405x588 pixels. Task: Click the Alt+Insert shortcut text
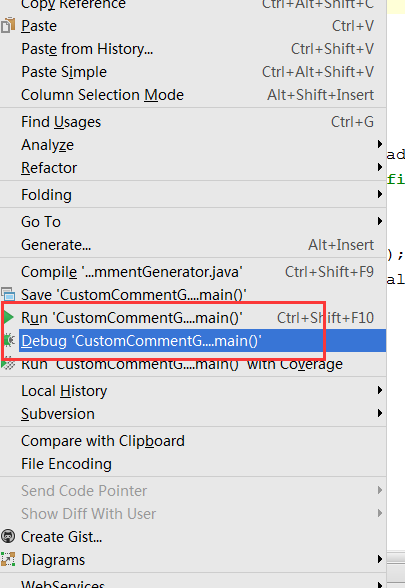coord(341,245)
